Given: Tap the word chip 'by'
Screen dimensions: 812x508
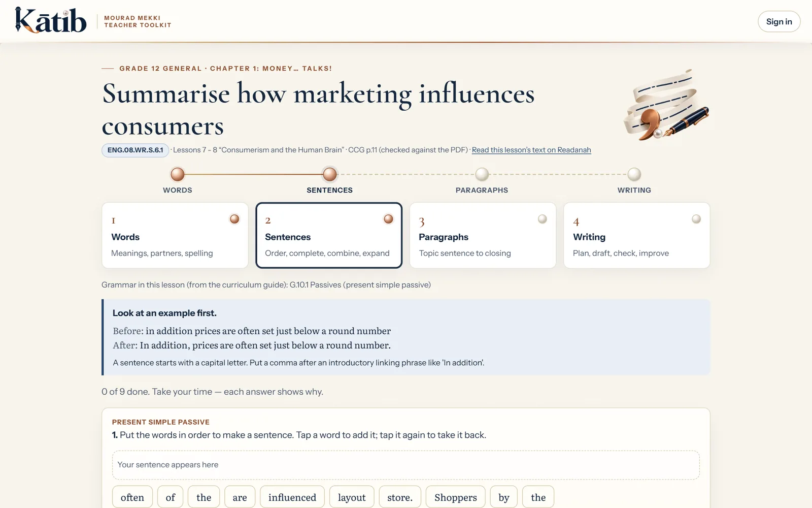Looking at the screenshot, I should tap(504, 497).
